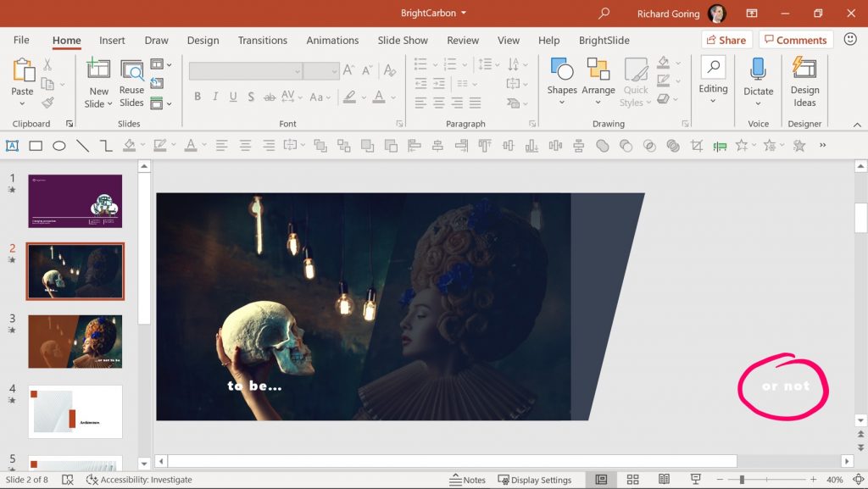The width and height of the screenshot is (868, 489).
Task: Click the Shapes gallery icon
Action: [562, 69]
